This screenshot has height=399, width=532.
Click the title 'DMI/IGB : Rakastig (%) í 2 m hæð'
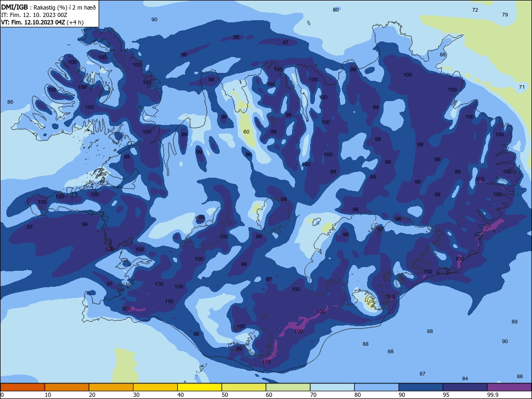pyautogui.click(x=48, y=7)
